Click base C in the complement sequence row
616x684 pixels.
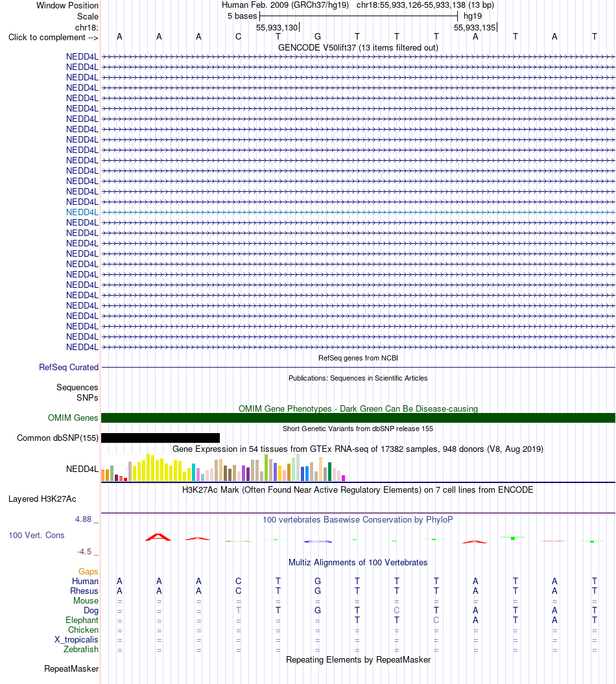pyautogui.click(x=238, y=37)
